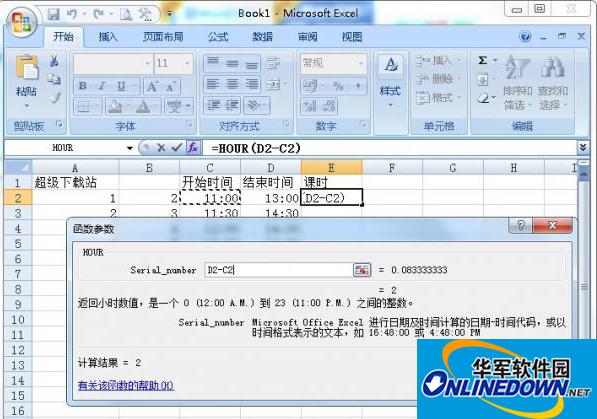
Task: Apply the font color
Action: pyautogui.click(x=143, y=107)
